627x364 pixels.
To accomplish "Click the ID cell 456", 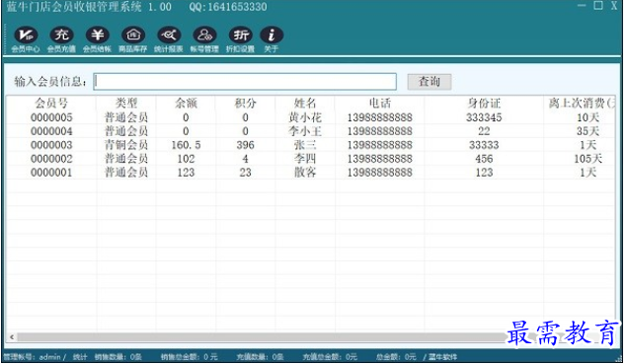I will click(484, 159).
